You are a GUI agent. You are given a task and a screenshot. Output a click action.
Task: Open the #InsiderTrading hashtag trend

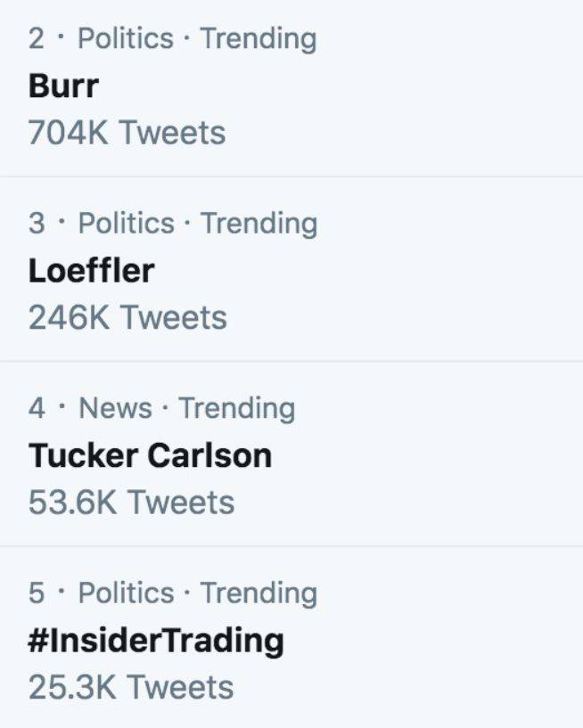[x=156, y=641]
